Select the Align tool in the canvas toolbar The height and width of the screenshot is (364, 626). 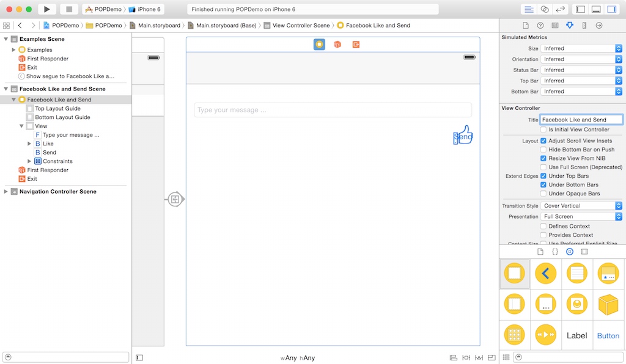coord(453,357)
